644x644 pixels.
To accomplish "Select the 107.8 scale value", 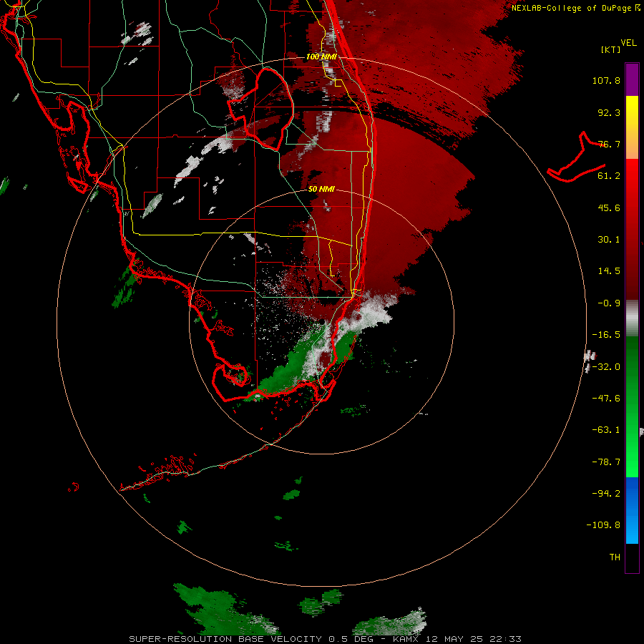I will (x=606, y=80).
